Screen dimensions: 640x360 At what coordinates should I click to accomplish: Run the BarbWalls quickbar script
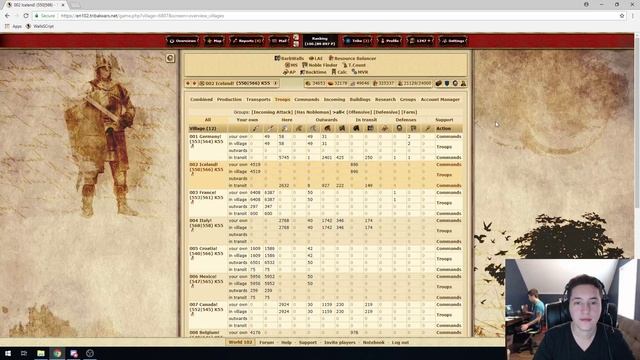[289, 58]
